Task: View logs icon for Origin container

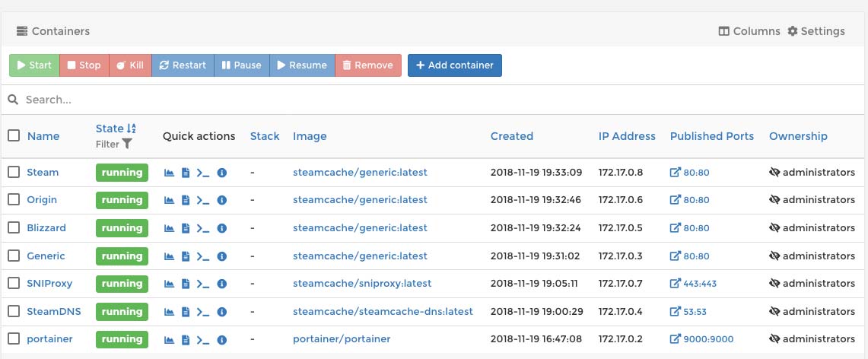Action: [186, 200]
